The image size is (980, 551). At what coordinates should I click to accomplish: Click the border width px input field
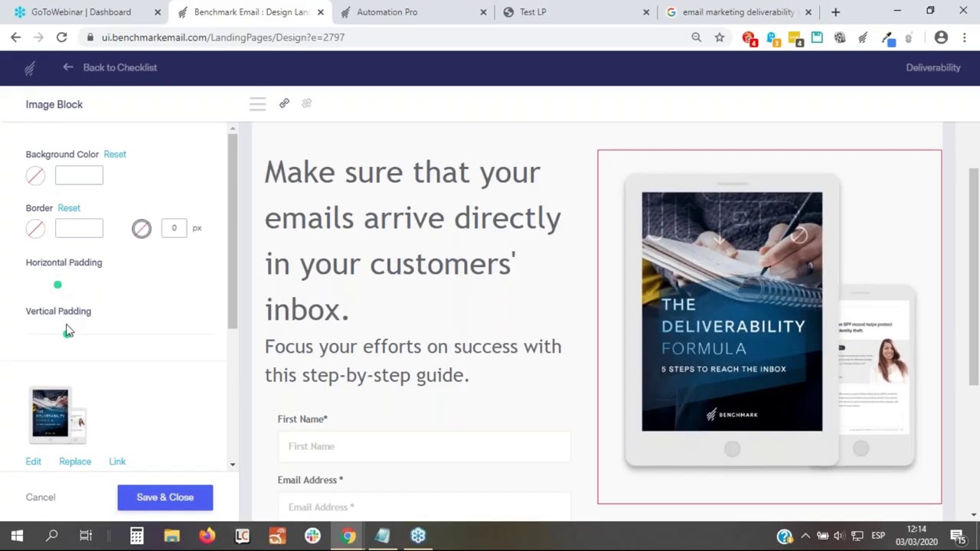point(174,228)
